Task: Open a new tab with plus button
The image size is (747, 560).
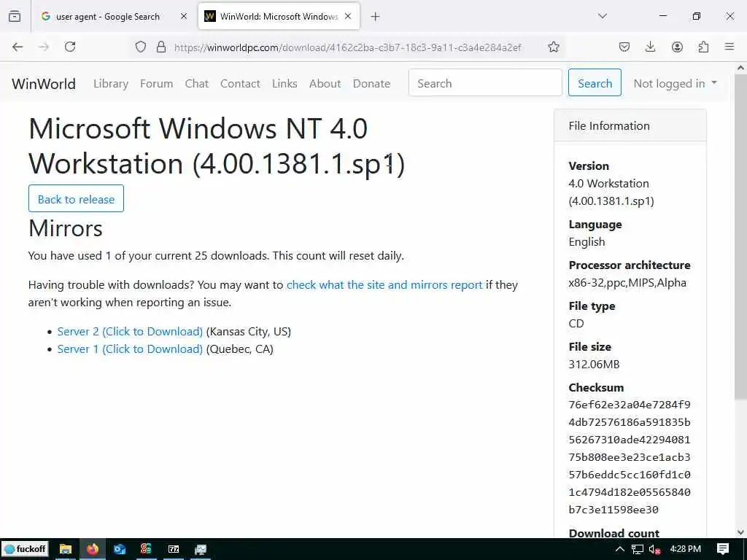Action: 376,17
